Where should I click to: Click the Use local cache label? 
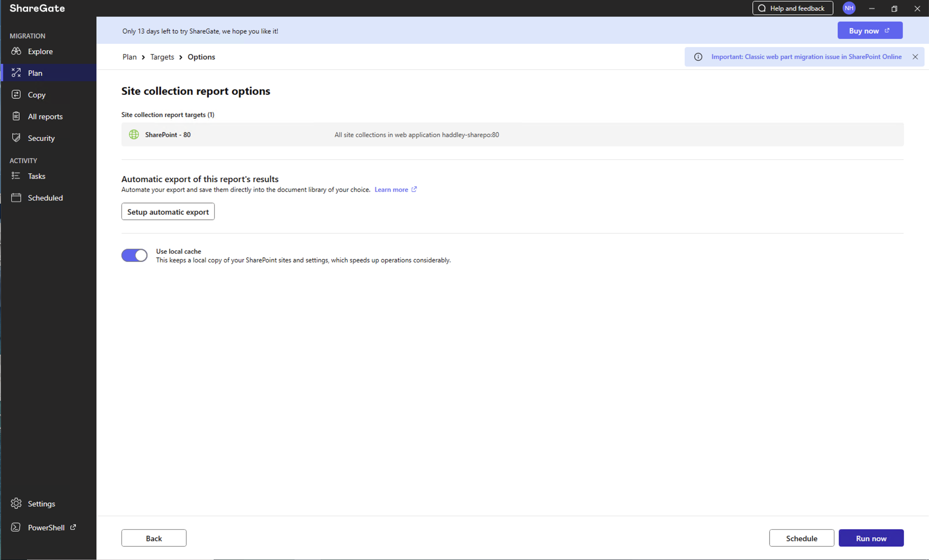point(179,251)
